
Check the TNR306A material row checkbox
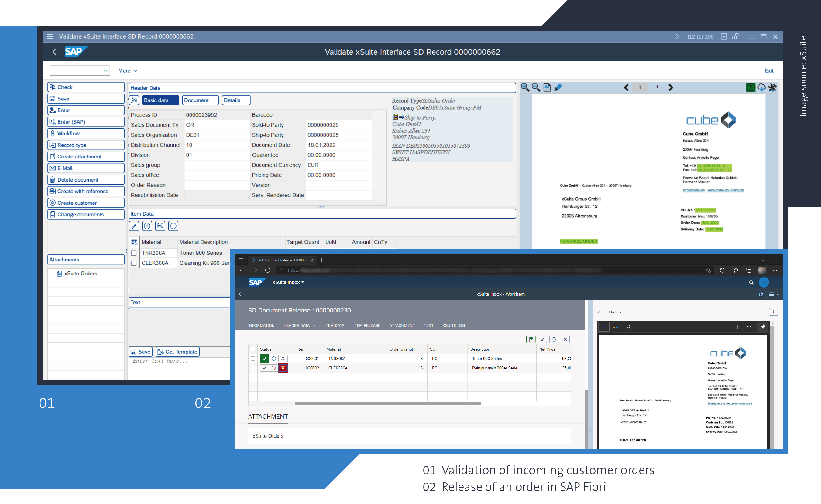[134, 253]
